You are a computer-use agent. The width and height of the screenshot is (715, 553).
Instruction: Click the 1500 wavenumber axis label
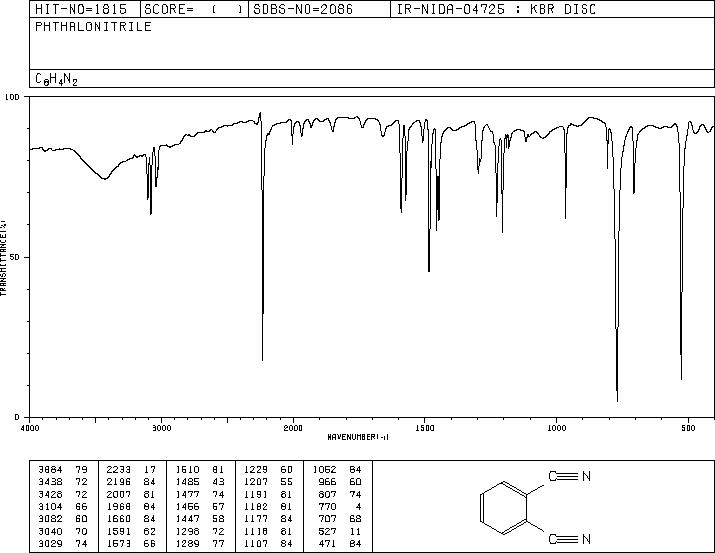tap(425, 428)
